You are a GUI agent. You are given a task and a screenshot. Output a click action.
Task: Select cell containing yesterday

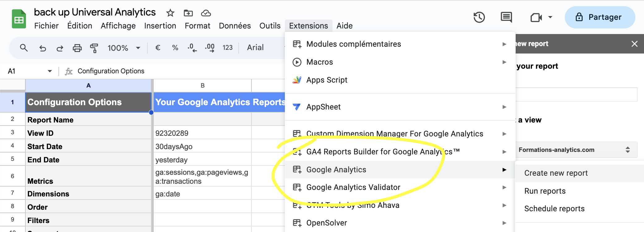[x=203, y=160]
